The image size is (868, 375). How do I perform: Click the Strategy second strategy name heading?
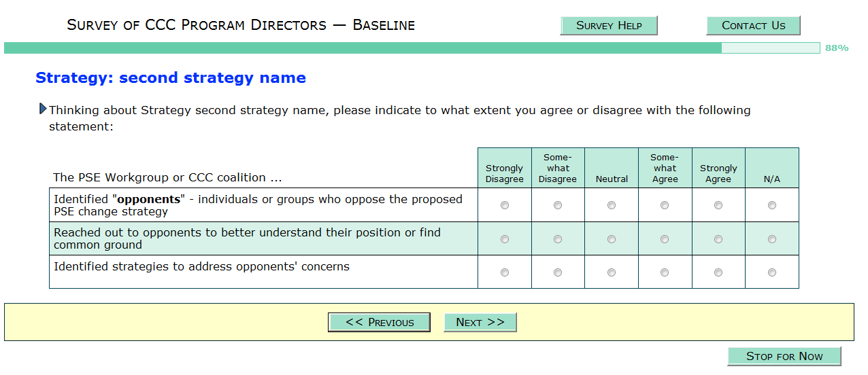pos(171,78)
